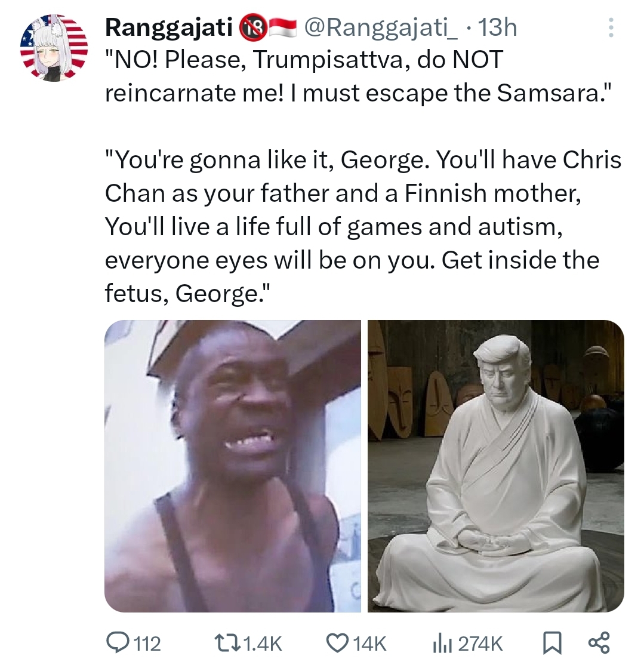Open the Ranggajati profile avatar
Screen dimensions: 644x668
point(54,48)
